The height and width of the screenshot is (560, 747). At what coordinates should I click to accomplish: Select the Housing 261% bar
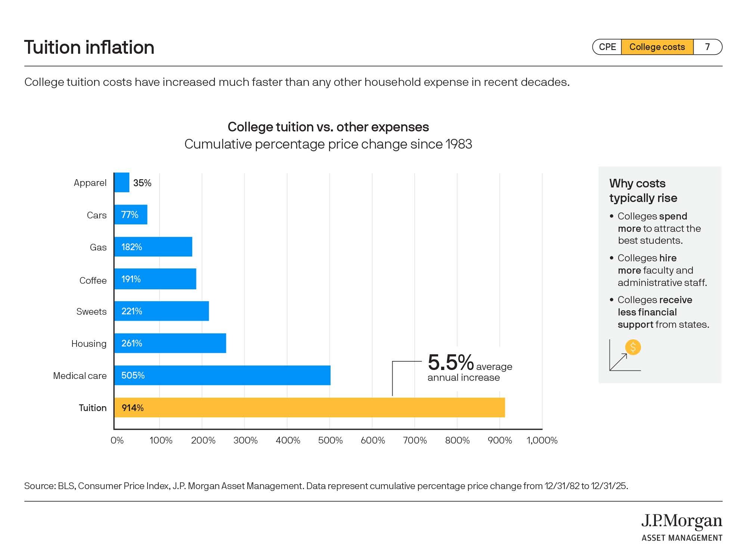pyautogui.click(x=170, y=343)
